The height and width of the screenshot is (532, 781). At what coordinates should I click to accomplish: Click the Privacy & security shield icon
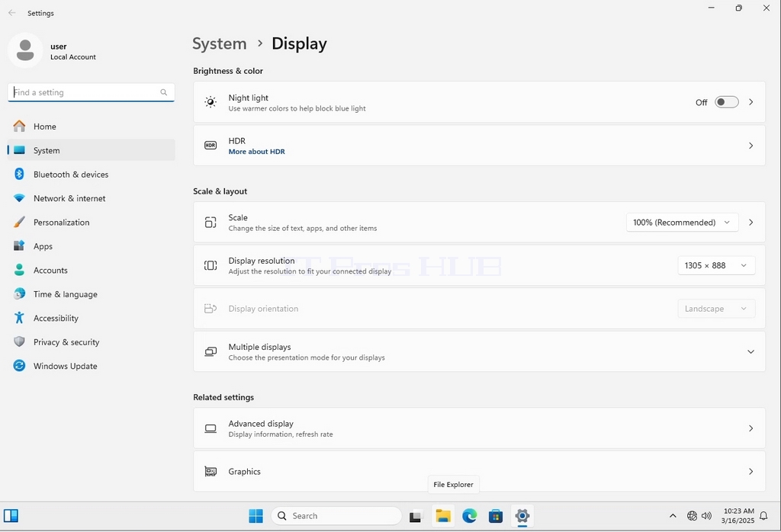pyautogui.click(x=19, y=341)
